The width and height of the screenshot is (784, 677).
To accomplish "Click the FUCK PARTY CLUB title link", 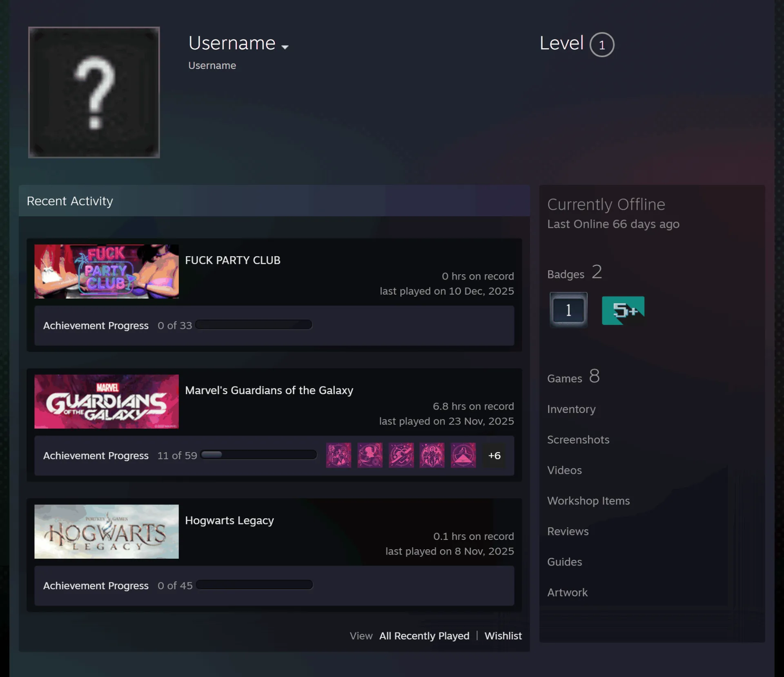I will [233, 260].
